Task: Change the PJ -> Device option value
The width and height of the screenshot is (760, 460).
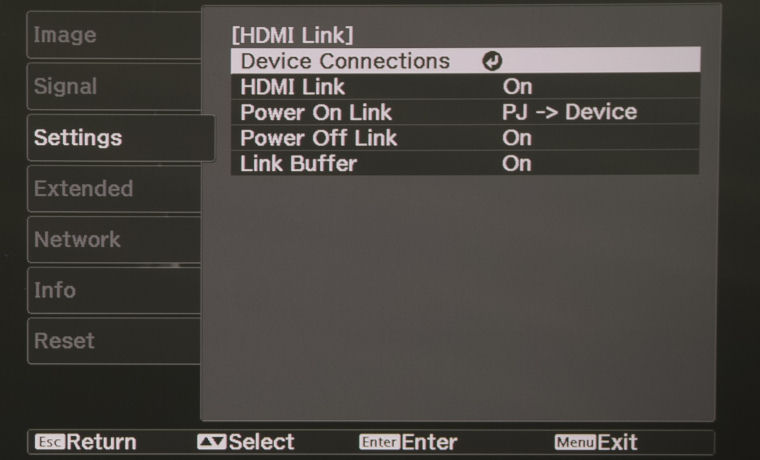Action: click(570, 112)
